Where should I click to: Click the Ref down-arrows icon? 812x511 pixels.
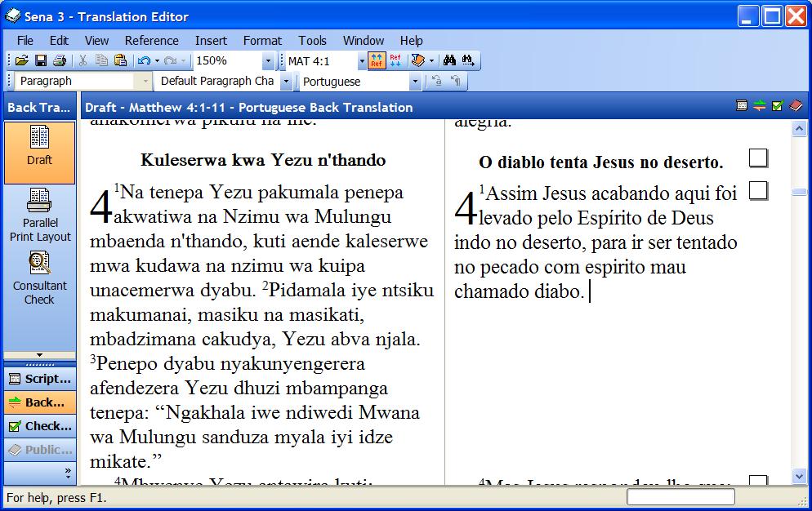tap(395, 61)
